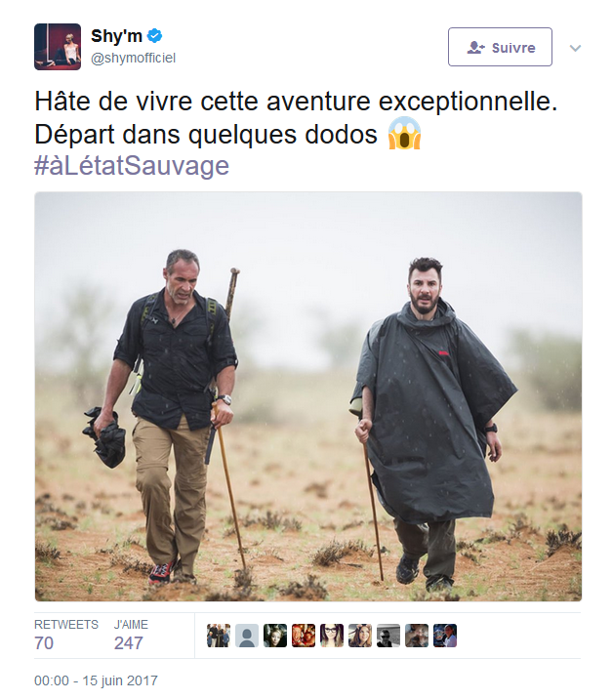Open Shy'm profile avatar picture

pyautogui.click(x=58, y=47)
